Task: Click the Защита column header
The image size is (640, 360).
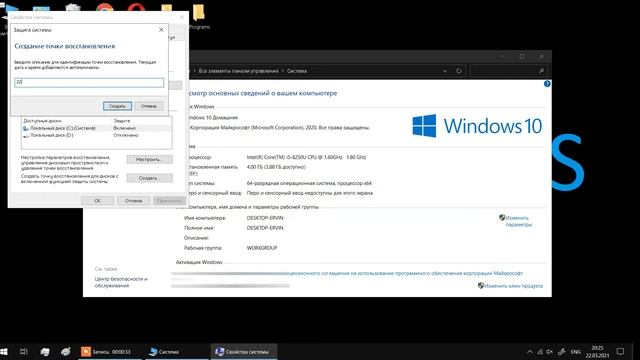Action: pyautogui.click(x=122, y=121)
